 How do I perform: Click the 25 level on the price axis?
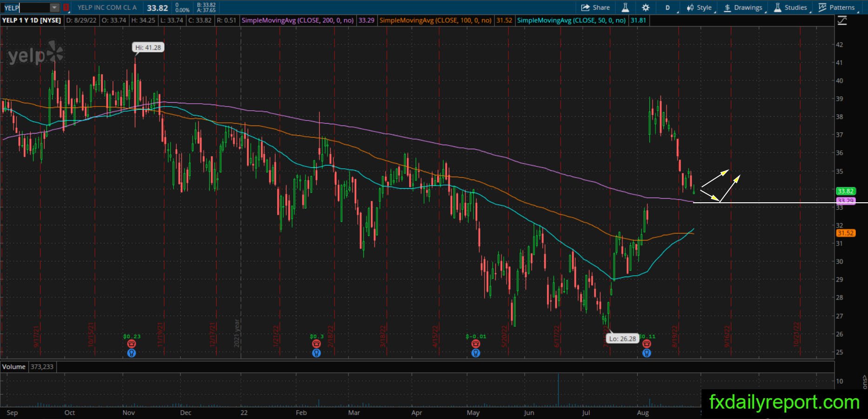[840, 352]
